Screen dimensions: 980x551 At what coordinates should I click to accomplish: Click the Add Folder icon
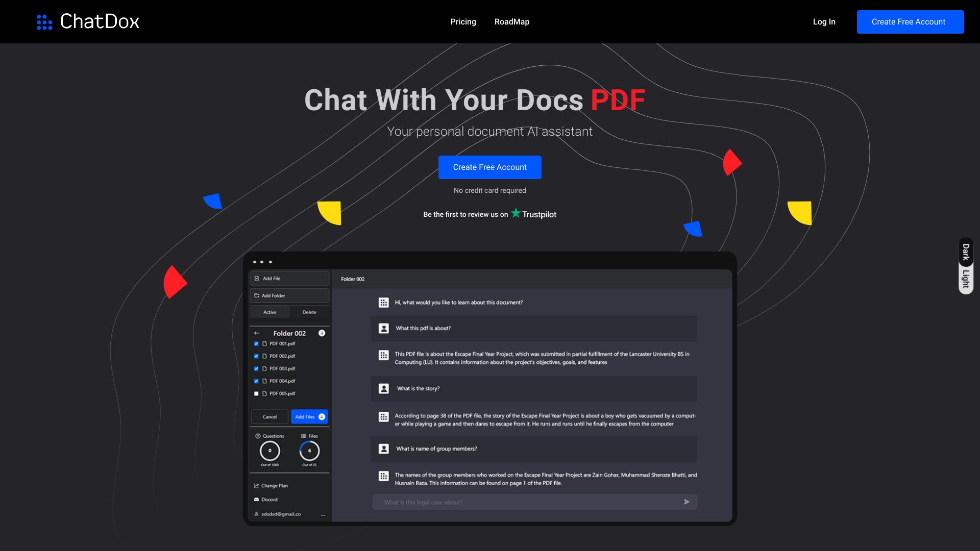(256, 295)
